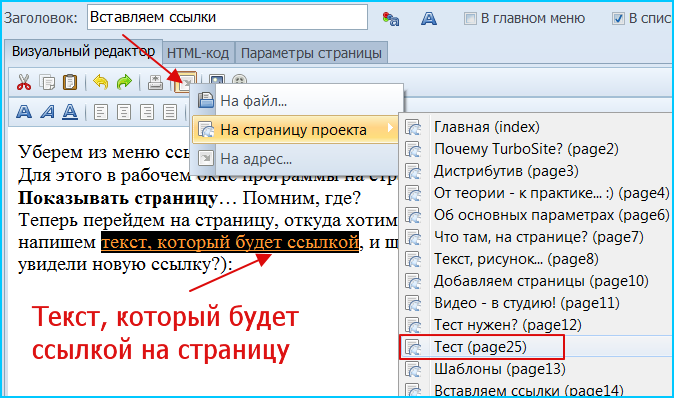Click the Copy icon in toolbar
The height and width of the screenshot is (398, 674).
[47, 82]
